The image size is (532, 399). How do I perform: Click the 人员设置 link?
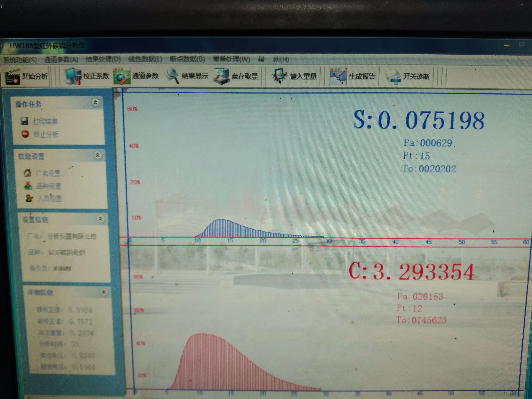coord(49,198)
